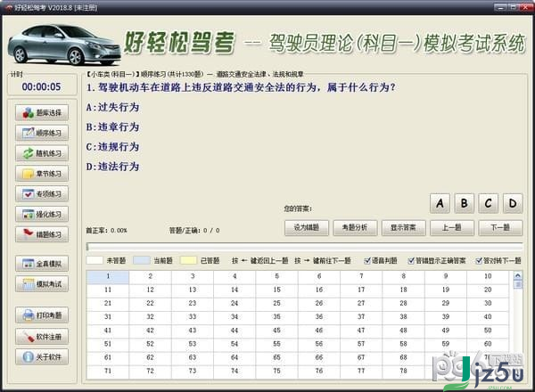Viewport: 535px width, 392px height.
Task: Choose answer button C
Action: 489,203
